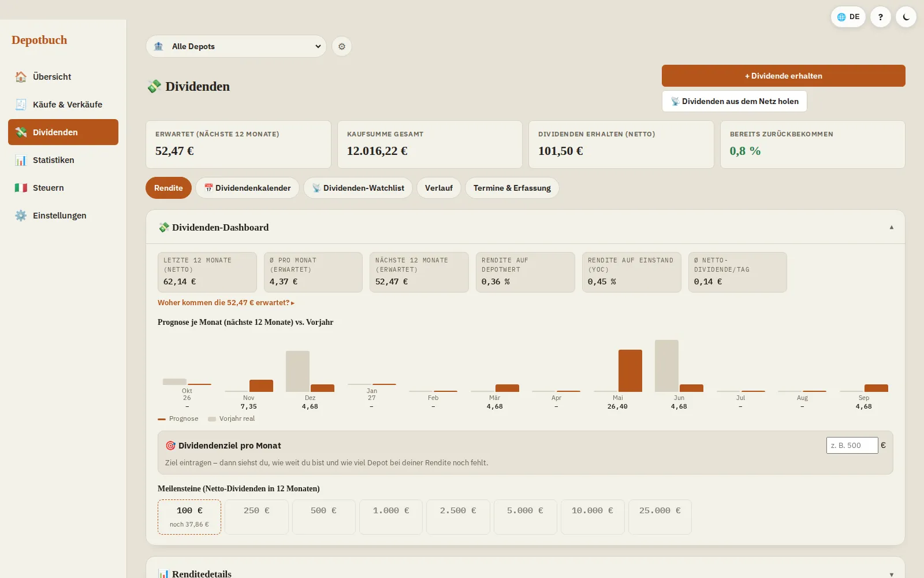924x578 pixels.
Task: Switch to the Dividendenkalender tab
Action: (x=247, y=188)
